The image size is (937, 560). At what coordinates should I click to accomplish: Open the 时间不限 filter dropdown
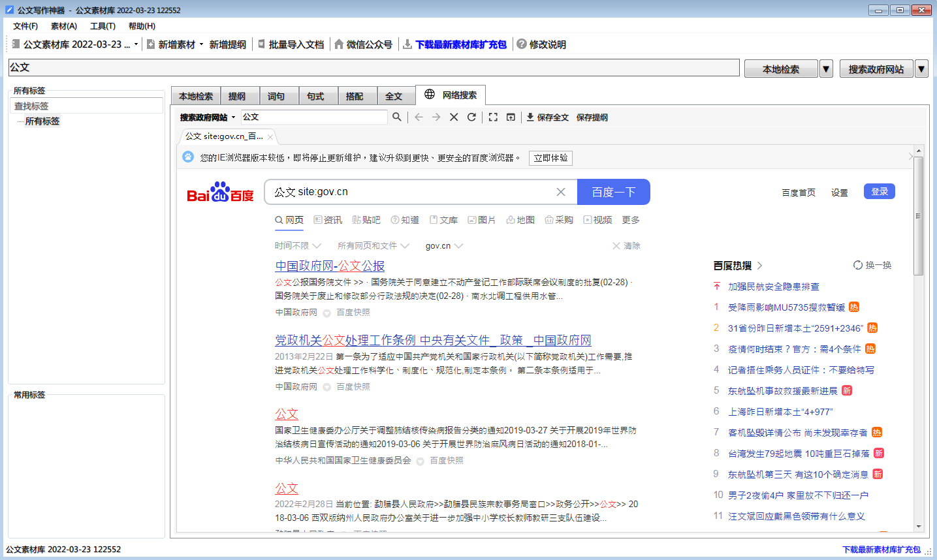click(298, 246)
